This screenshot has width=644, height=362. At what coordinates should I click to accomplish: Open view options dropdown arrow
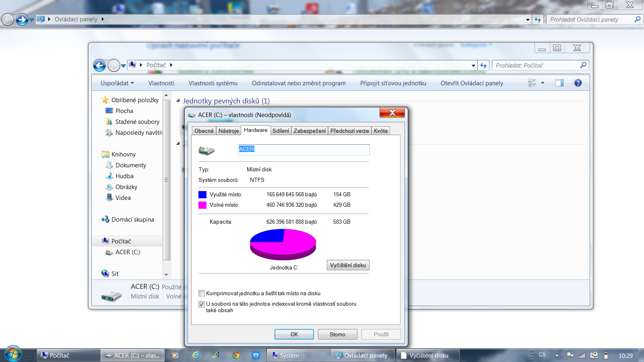click(543, 83)
